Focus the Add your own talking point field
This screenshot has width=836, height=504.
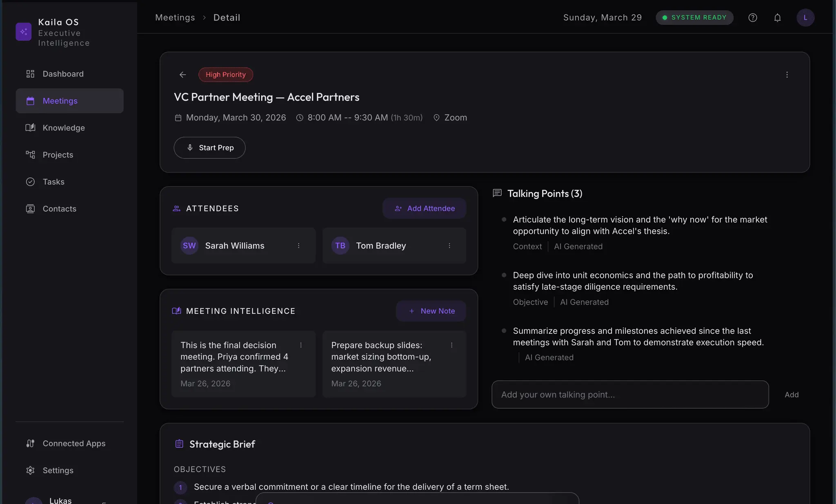630,395
